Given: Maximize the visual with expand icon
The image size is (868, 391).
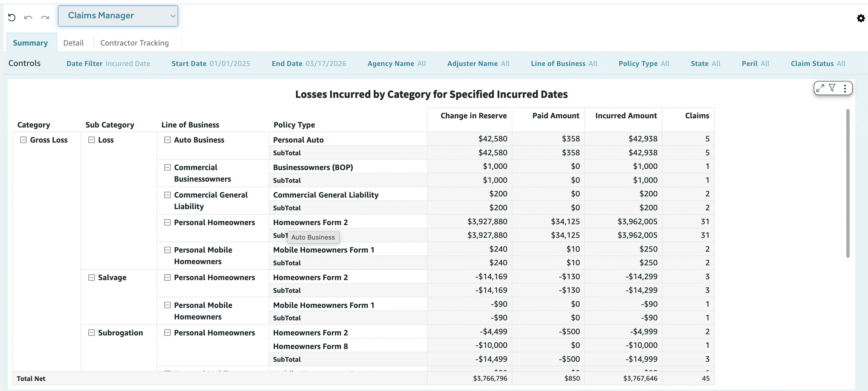Looking at the screenshot, I should [x=820, y=88].
